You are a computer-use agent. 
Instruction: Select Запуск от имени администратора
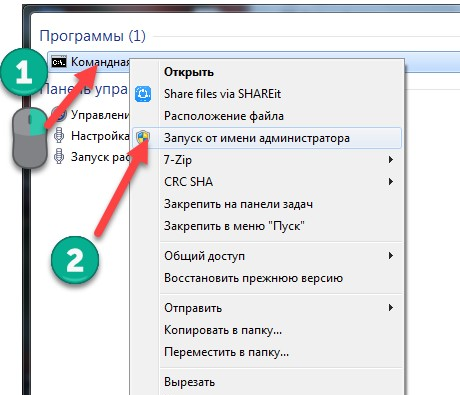click(x=266, y=138)
